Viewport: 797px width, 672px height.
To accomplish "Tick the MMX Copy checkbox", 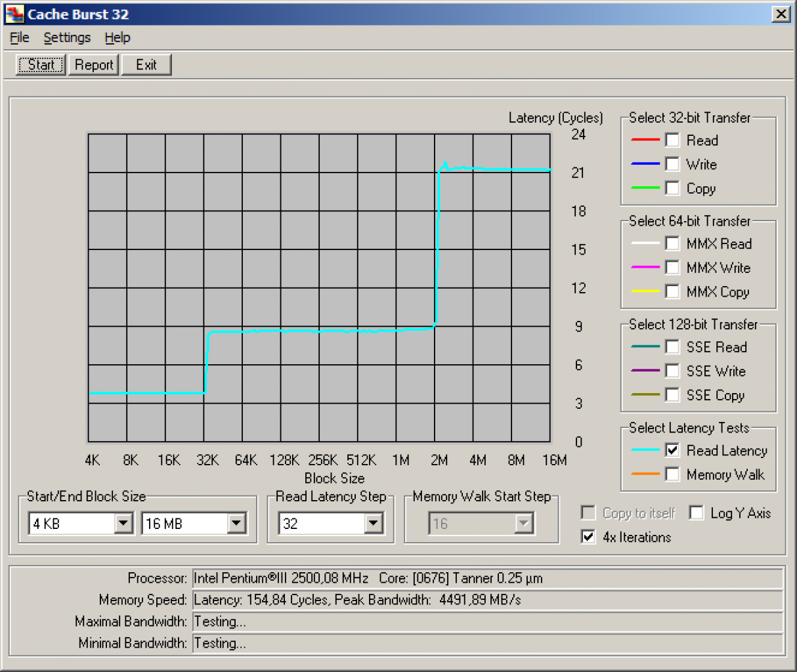I will point(672,291).
